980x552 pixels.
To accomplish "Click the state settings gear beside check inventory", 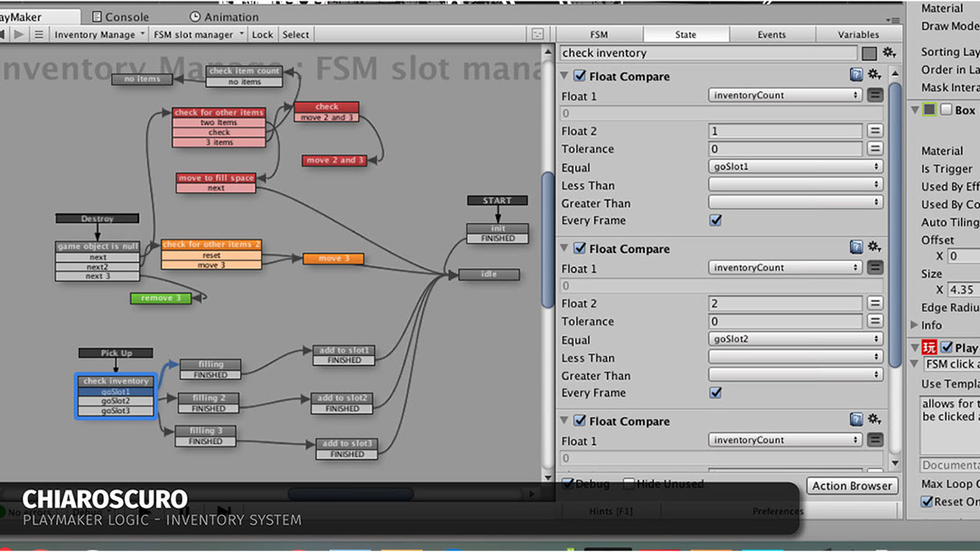I will [889, 53].
